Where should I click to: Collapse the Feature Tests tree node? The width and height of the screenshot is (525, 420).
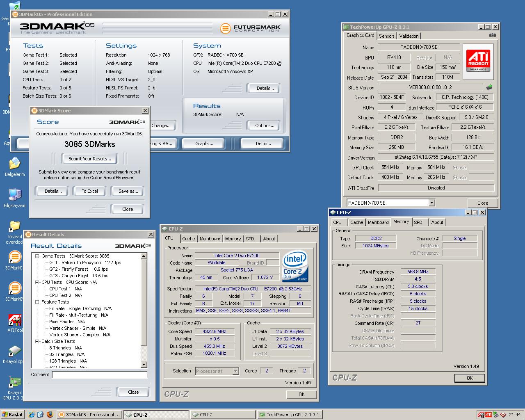(37, 302)
